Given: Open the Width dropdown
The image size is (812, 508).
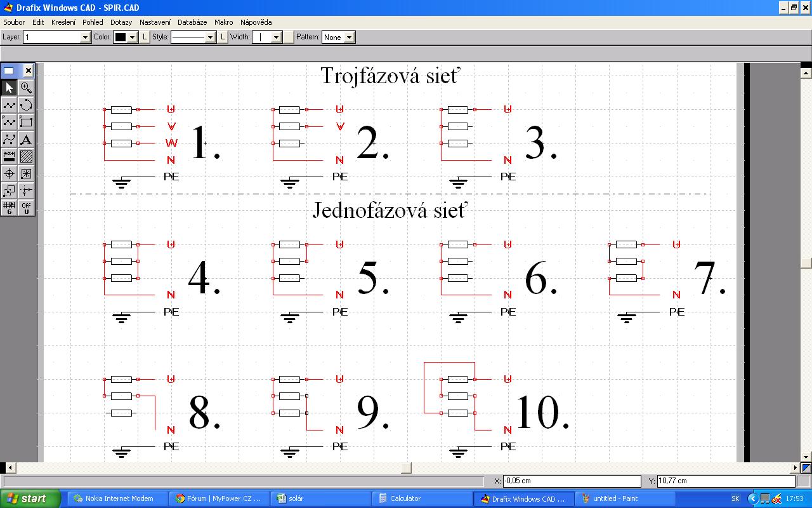Looking at the screenshot, I should coord(276,37).
